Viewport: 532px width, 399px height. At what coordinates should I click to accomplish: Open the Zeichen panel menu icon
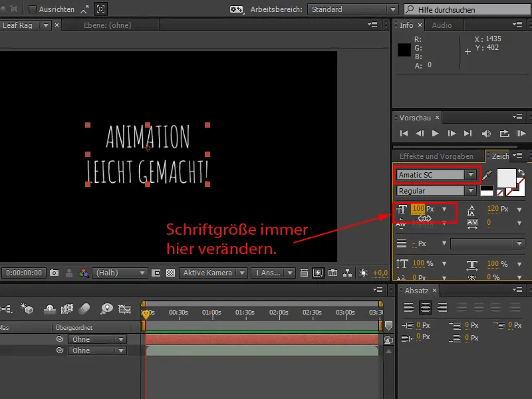point(517,156)
